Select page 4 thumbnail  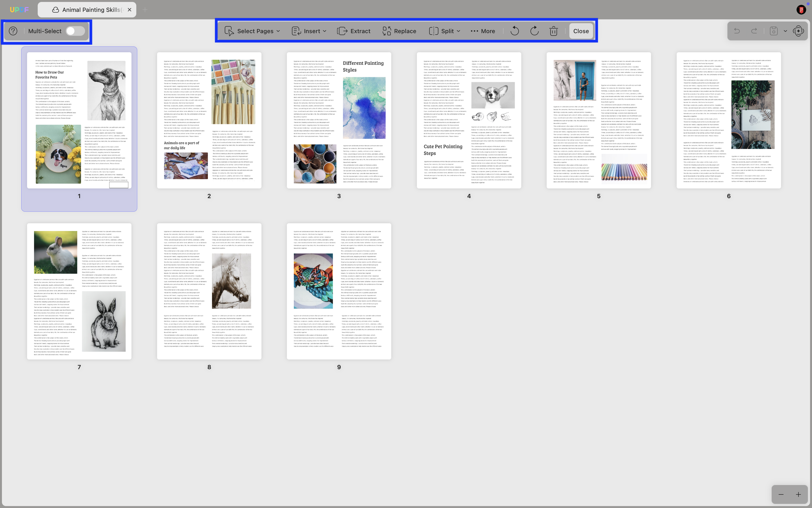[x=469, y=120]
